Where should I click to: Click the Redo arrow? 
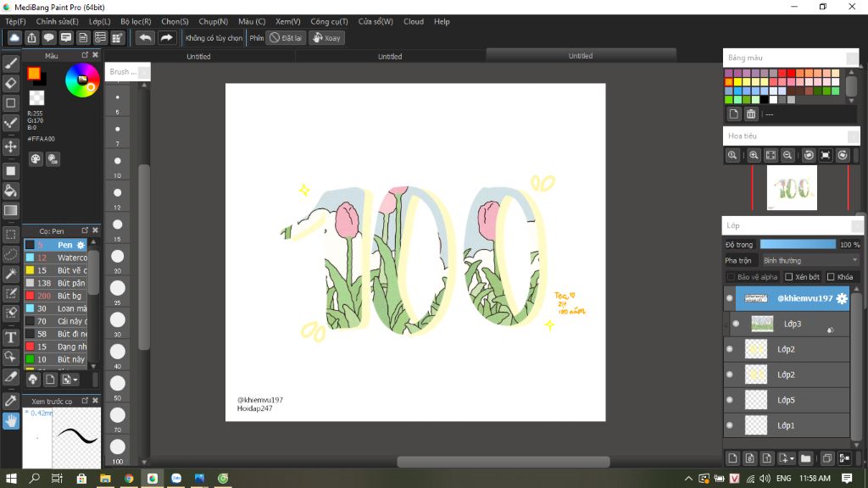point(166,37)
